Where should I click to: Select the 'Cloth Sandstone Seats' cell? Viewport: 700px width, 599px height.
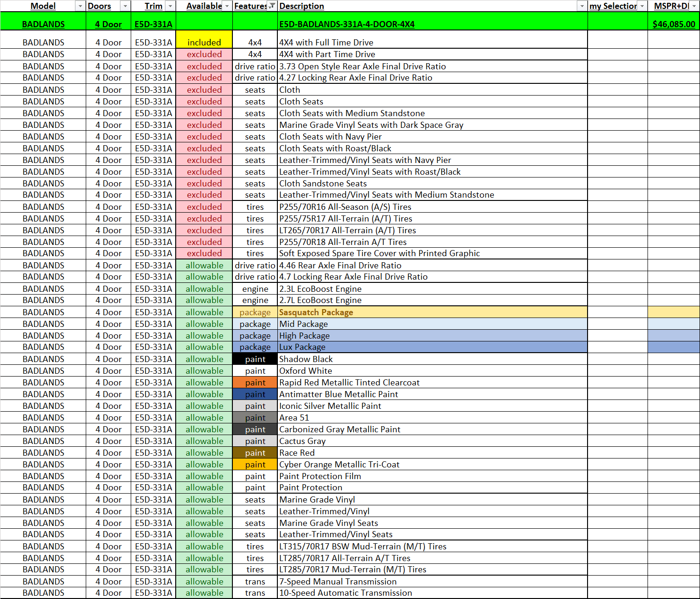(x=433, y=184)
